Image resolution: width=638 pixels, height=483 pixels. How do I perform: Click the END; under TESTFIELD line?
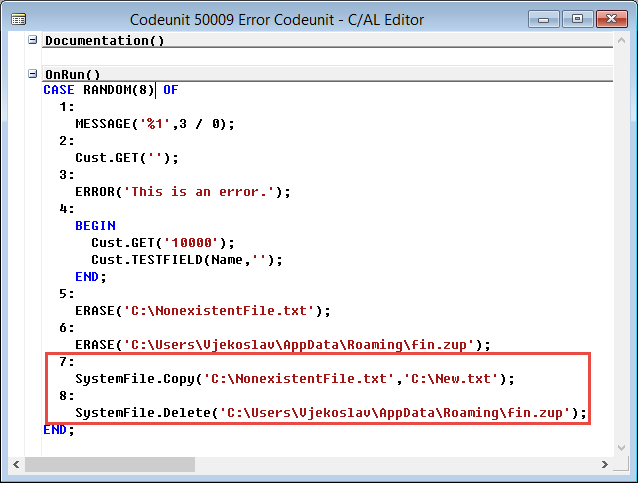[x=91, y=277]
